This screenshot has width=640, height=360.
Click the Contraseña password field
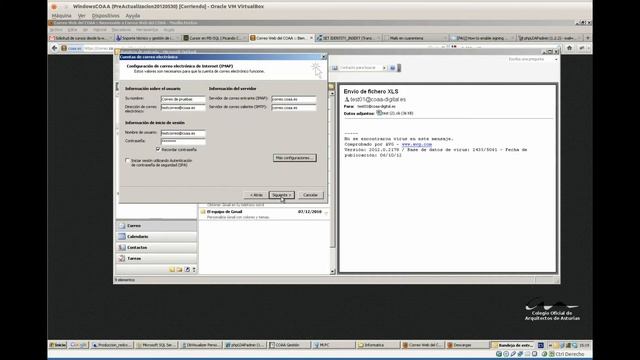coord(183,141)
